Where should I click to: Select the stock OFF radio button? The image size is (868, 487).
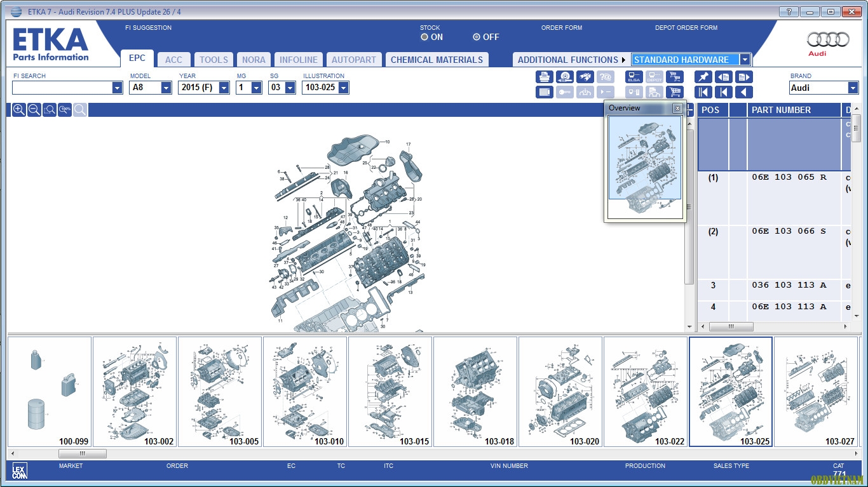(x=477, y=37)
